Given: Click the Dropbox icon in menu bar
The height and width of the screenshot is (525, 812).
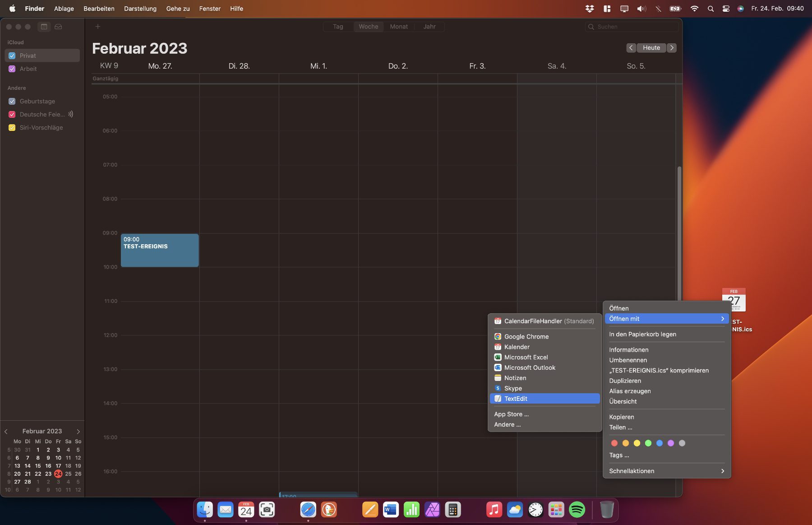Looking at the screenshot, I should click(x=590, y=9).
